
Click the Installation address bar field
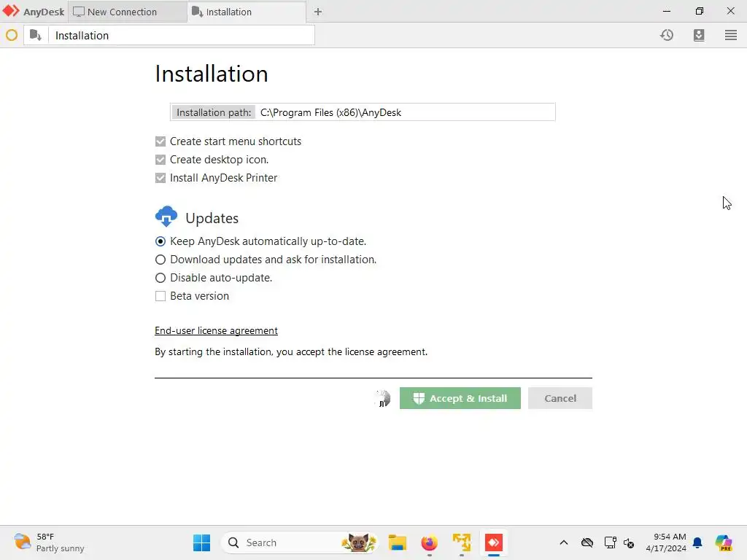click(181, 35)
